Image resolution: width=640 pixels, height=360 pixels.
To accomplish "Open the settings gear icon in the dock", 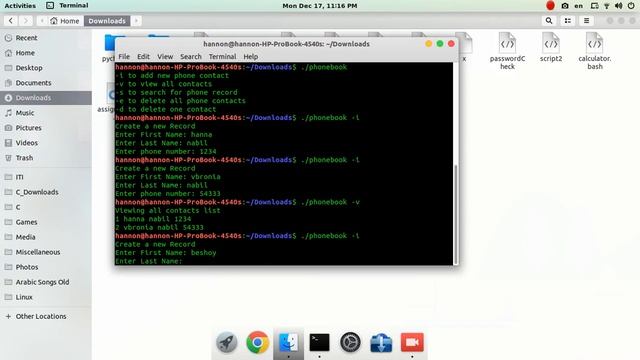I will tap(351, 342).
